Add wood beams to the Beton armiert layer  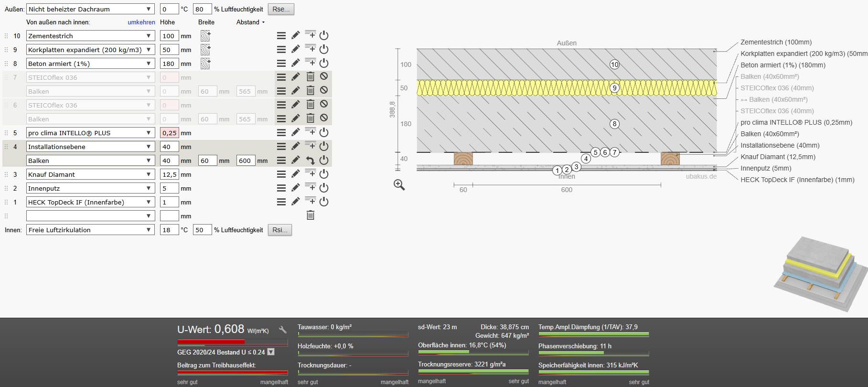tap(205, 63)
